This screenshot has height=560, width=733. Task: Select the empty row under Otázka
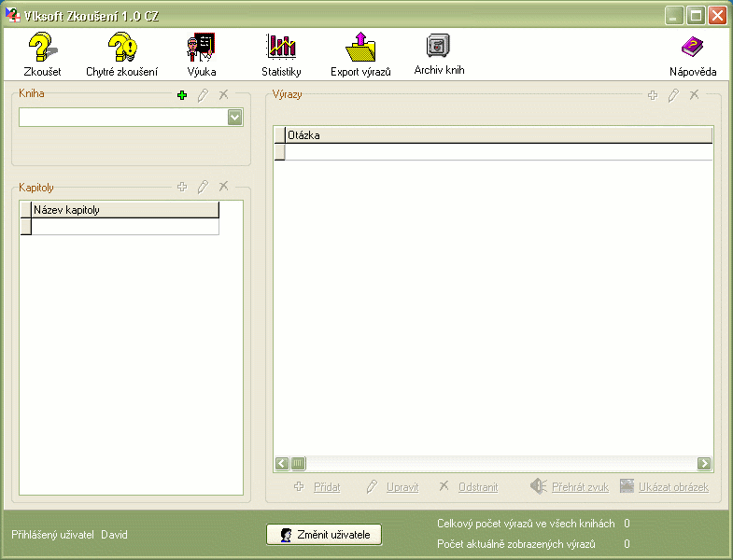(x=499, y=152)
